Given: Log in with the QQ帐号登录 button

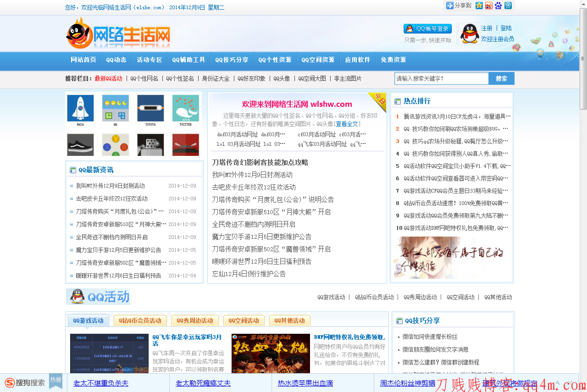Looking at the screenshot, I should click(427, 29).
